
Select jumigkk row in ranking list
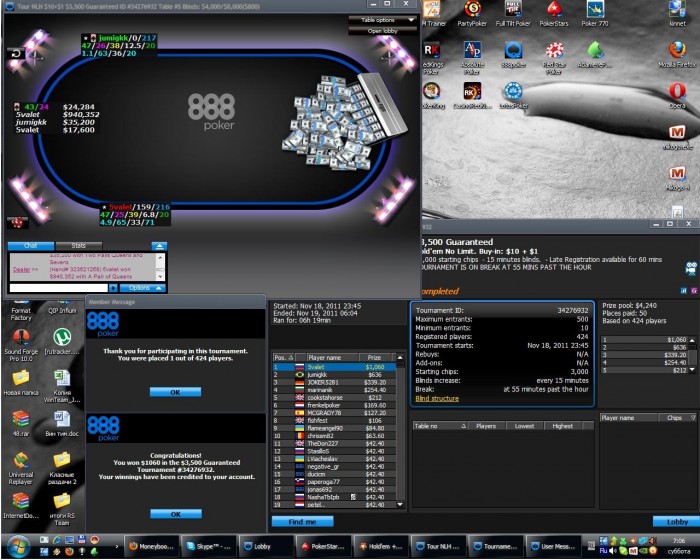pos(334,375)
